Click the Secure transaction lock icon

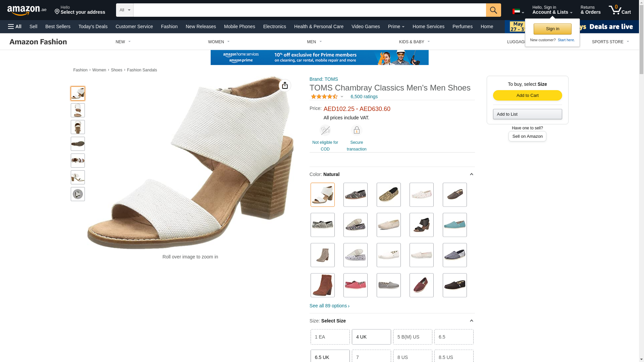pos(357,130)
